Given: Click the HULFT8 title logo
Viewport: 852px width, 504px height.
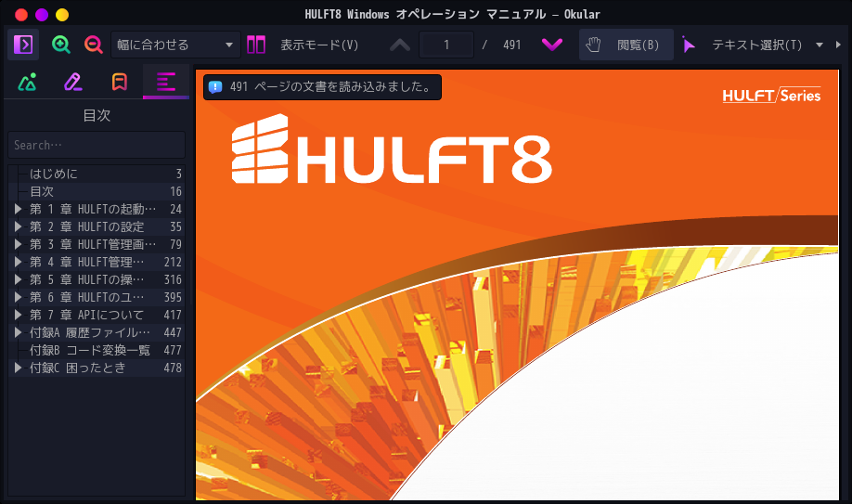Looking at the screenshot, I should [392, 149].
